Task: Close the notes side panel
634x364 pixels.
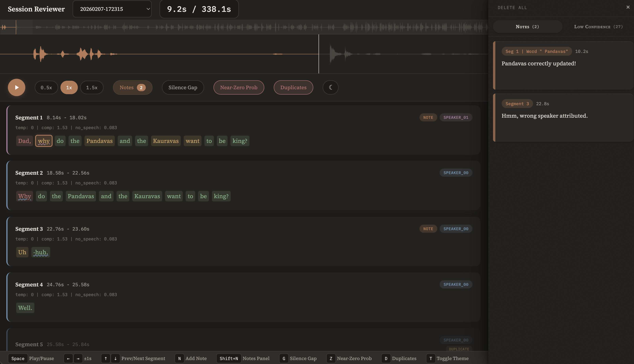Action: pos(628,7)
